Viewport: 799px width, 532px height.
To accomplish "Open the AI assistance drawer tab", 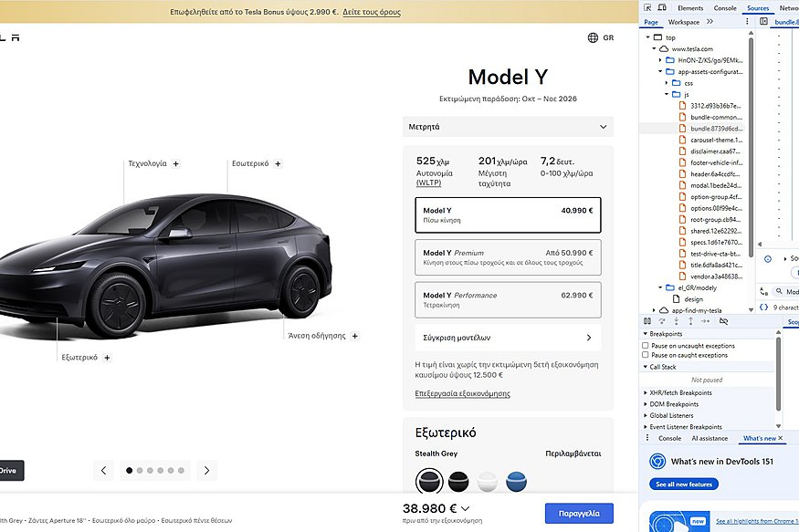I will (710, 438).
